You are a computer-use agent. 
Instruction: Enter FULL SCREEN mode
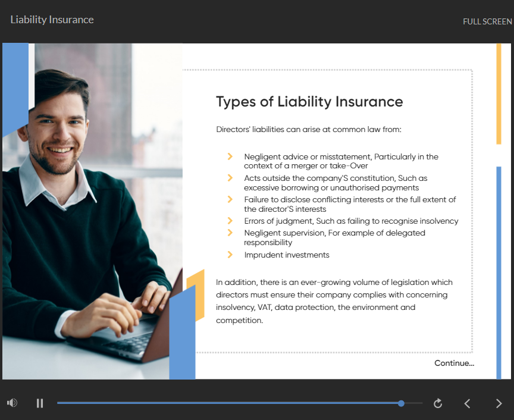pos(487,21)
